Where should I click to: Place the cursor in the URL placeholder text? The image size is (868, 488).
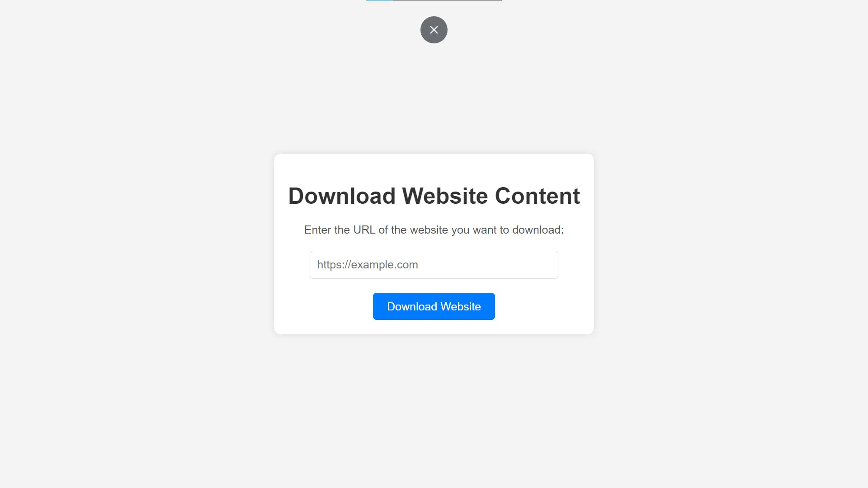368,265
